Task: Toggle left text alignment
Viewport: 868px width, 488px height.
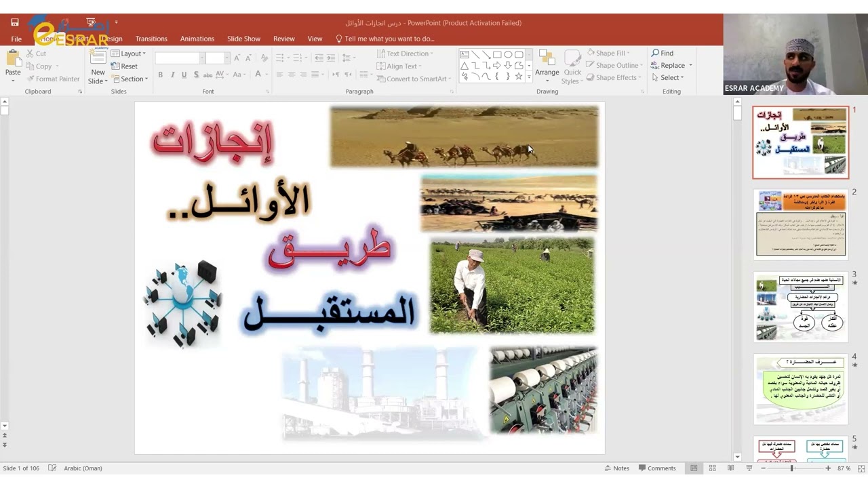Action: [x=279, y=75]
